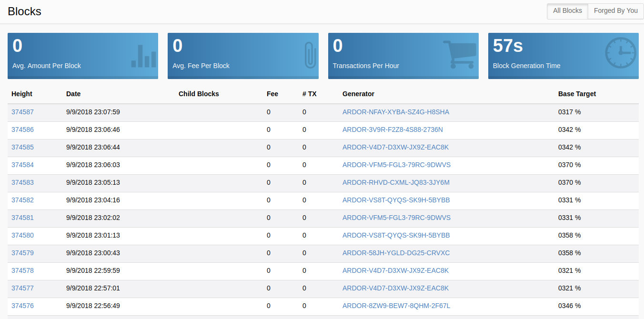The width and height of the screenshot is (644, 319).
Task: Click the bar chart icon in Avg. Amount card
Action: click(143, 56)
